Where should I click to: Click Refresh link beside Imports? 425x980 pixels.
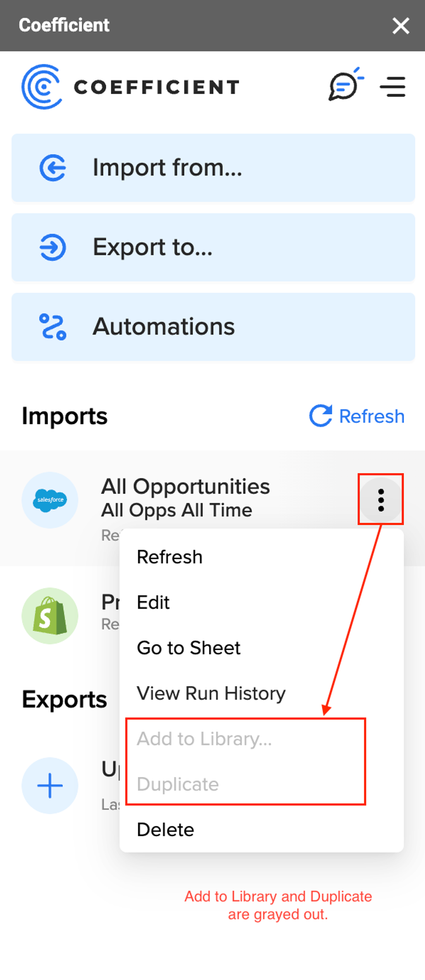pos(357,416)
